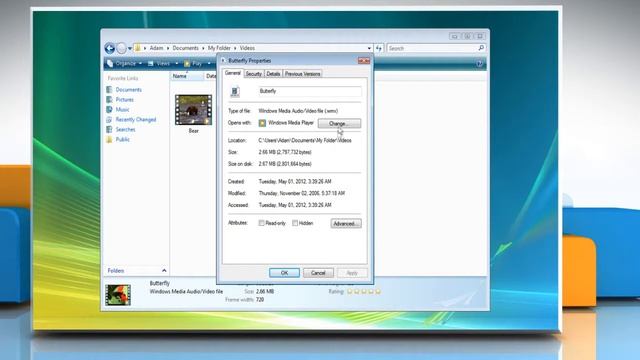This screenshot has width=640, height=360.
Task: Click the Bear file name label
Action: point(193,131)
